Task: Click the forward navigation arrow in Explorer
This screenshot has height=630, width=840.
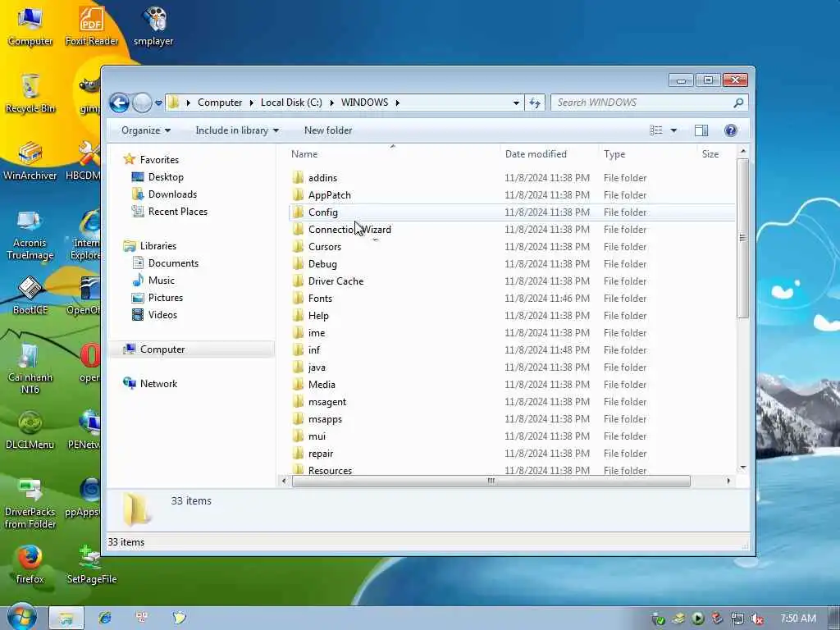Action: point(143,103)
